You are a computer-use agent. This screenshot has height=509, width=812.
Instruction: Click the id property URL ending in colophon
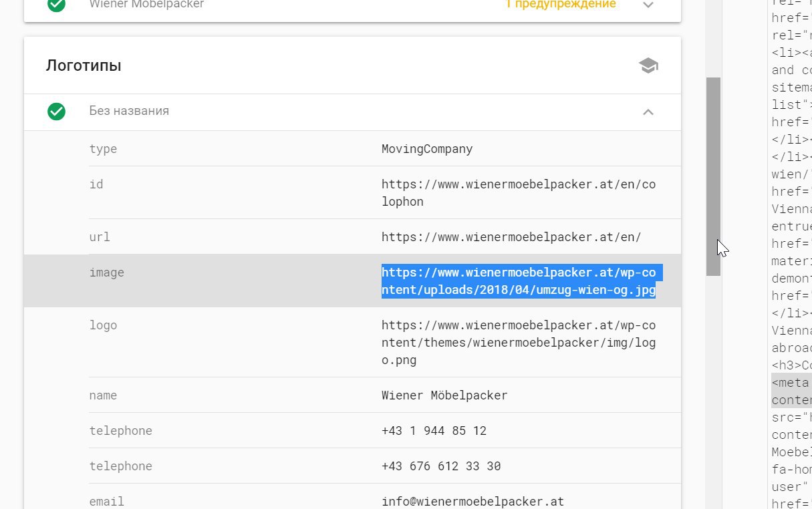pos(519,192)
